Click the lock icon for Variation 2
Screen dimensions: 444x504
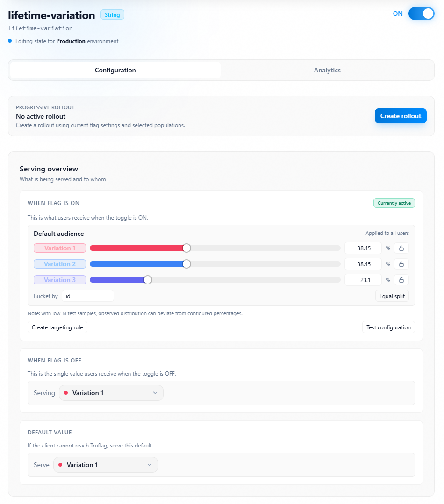401,264
